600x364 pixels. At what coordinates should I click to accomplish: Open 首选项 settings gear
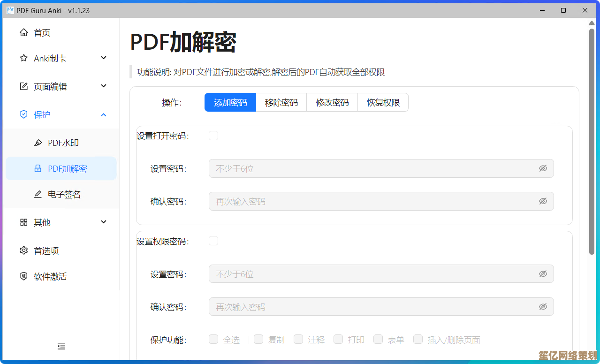click(23, 250)
